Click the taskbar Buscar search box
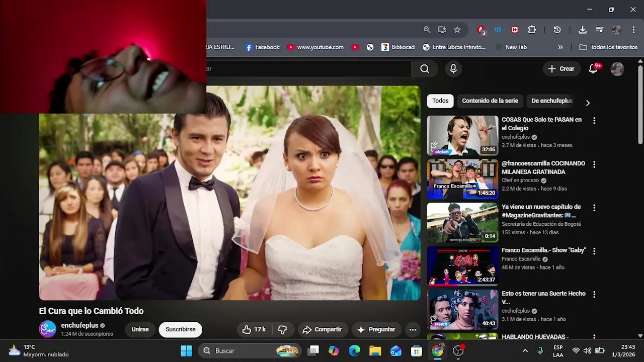This screenshot has width=644, height=362. [x=250, y=351]
